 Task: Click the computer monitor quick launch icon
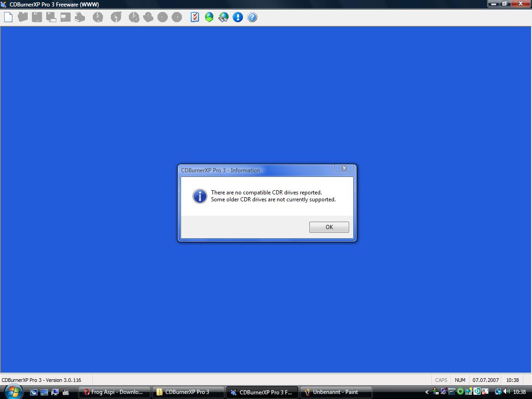[x=54, y=392]
